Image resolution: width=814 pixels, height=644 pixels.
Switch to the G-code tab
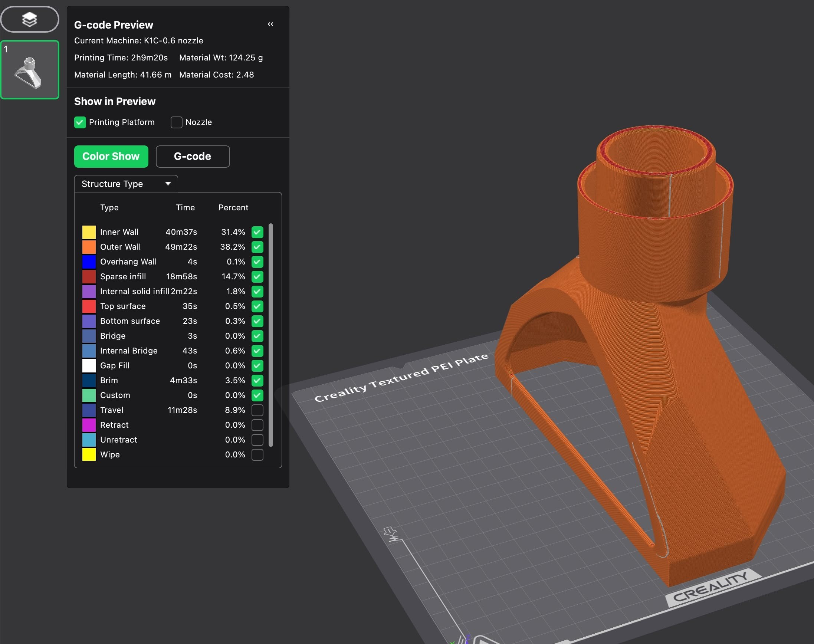pyautogui.click(x=192, y=157)
